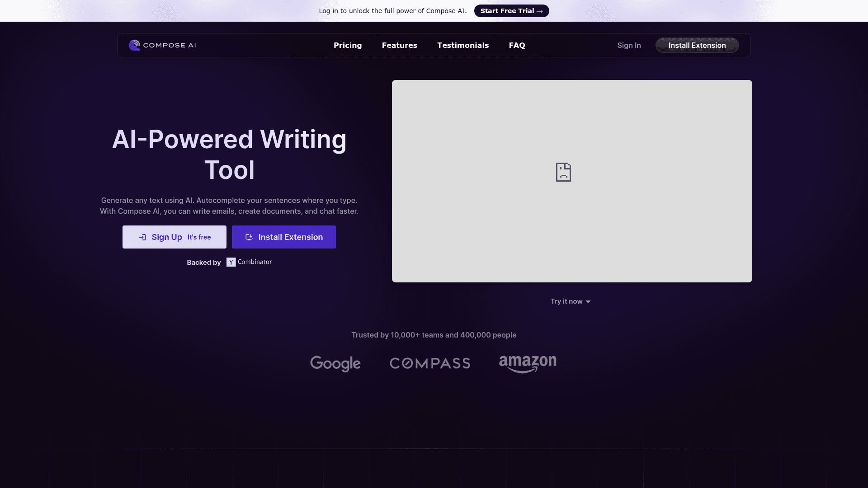Open the FAQ section
Screen dimensions: 868x488
tap(517, 45)
